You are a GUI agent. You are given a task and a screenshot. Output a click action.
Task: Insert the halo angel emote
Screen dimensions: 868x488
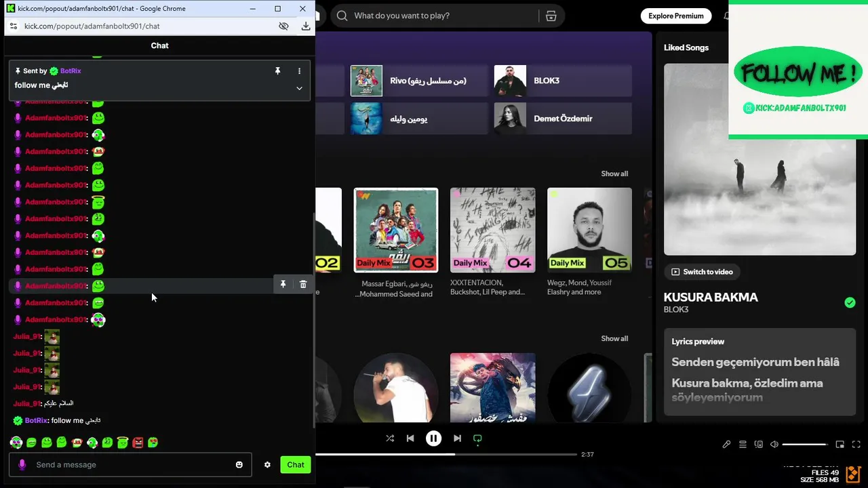pos(123,443)
